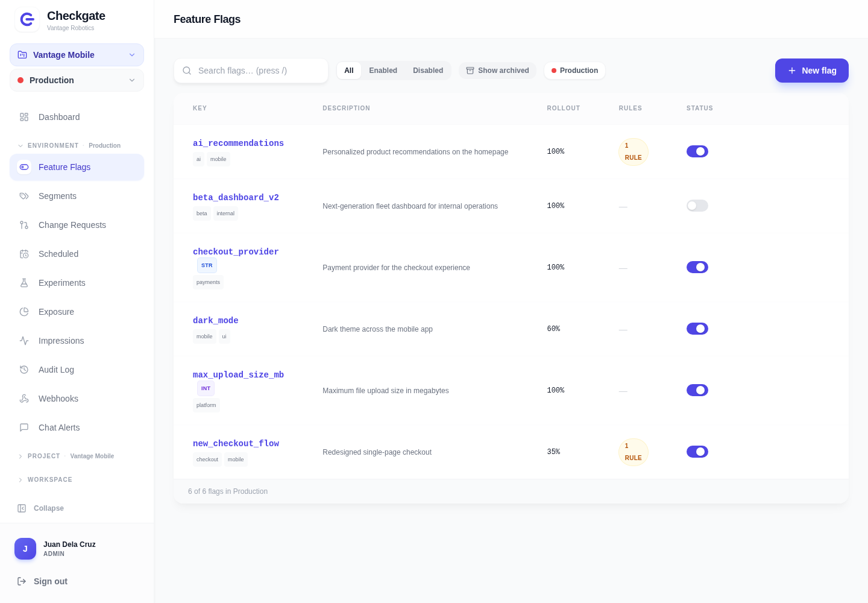Click the Exposure pie chart icon
This screenshot has height=603, width=868.
24,312
